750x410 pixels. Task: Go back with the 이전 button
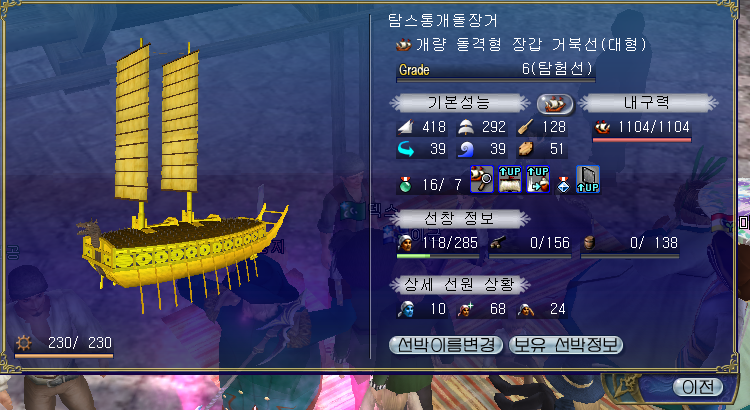pyautogui.click(x=698, y=387)
